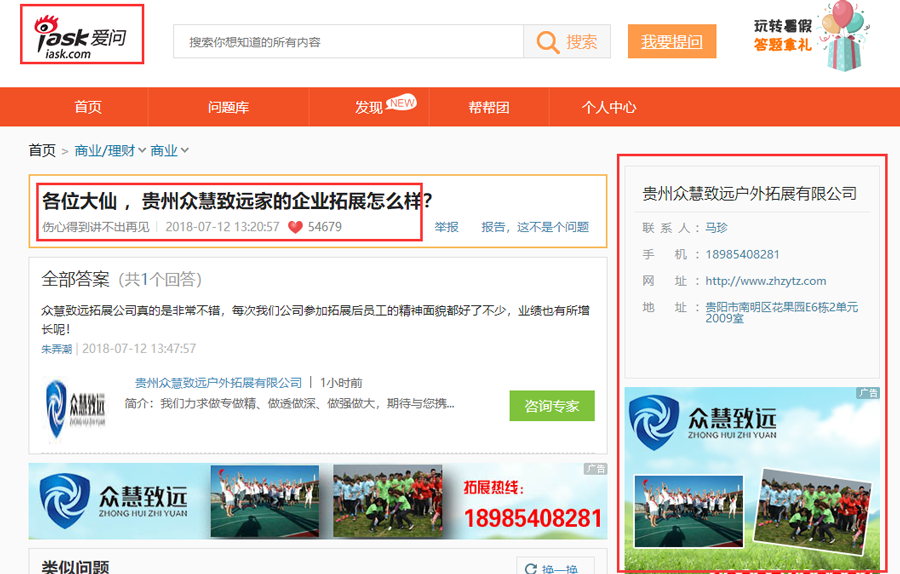
Task: Focus the search input field
Action: (348, 41)
